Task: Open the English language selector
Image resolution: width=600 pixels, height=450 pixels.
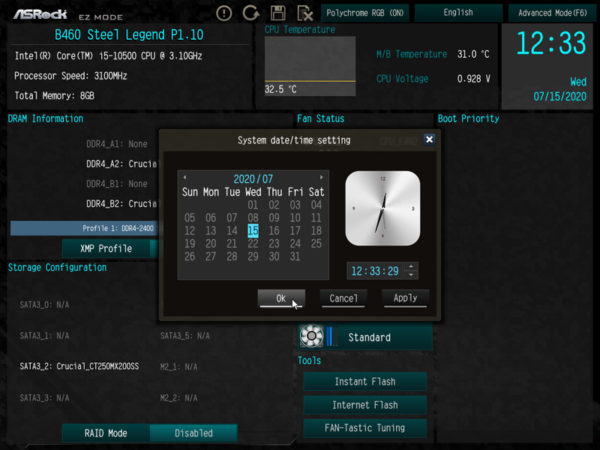Action: click(x=458, y=14)
